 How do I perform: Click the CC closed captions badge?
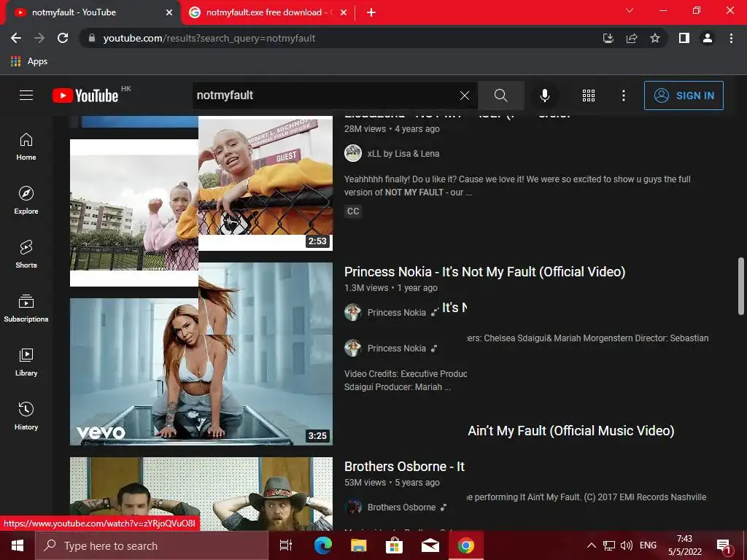click(x=353, y=211)
